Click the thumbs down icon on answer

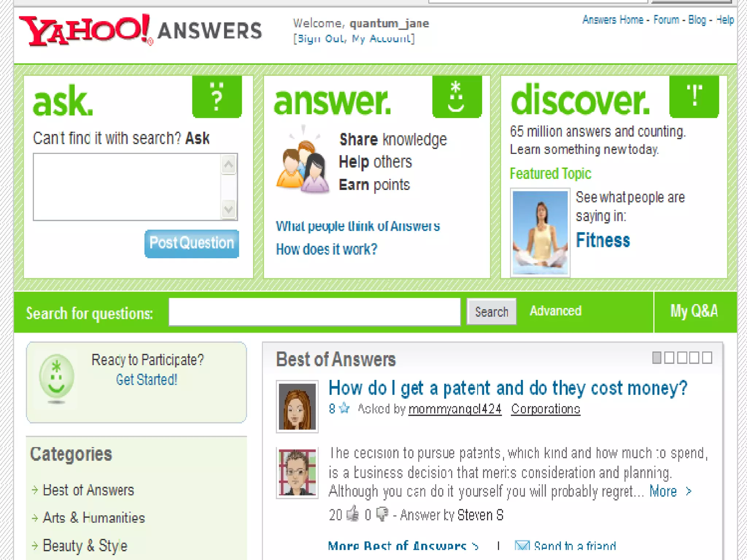pyautogui.click(x=382, y=514)
